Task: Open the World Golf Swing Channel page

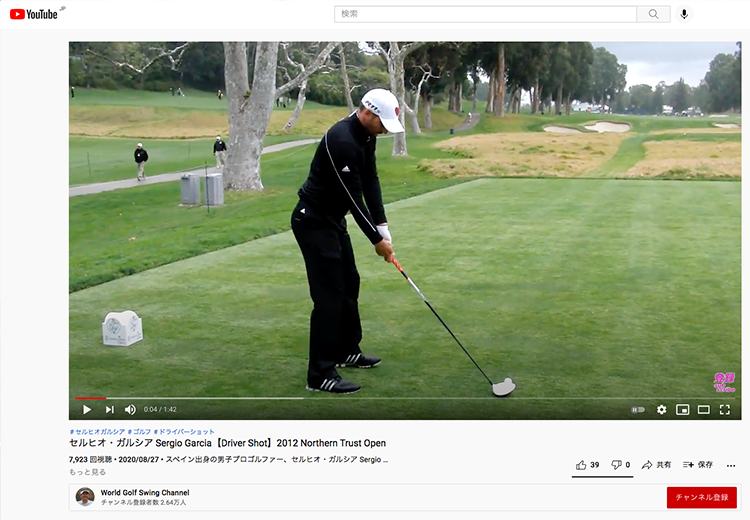Action: tap(145, 492)
